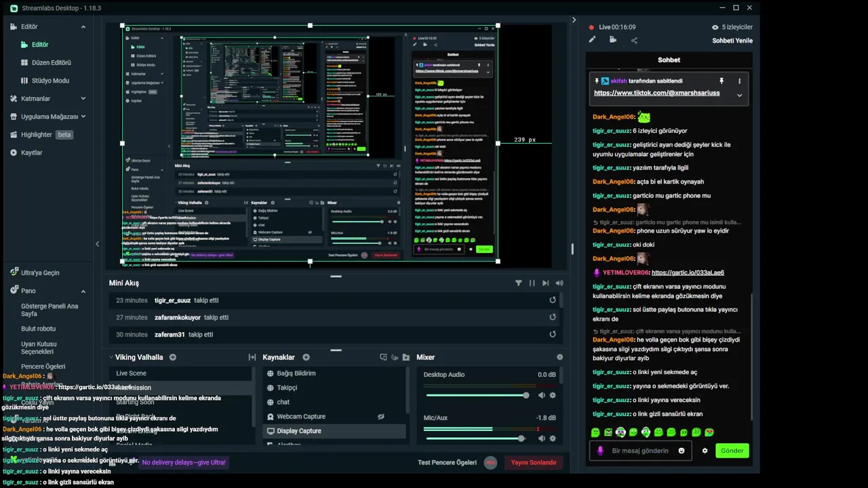Open Desktop Audio source settings
The height and width of the screenshot is (488, 868).
click(x=553, y=395)
